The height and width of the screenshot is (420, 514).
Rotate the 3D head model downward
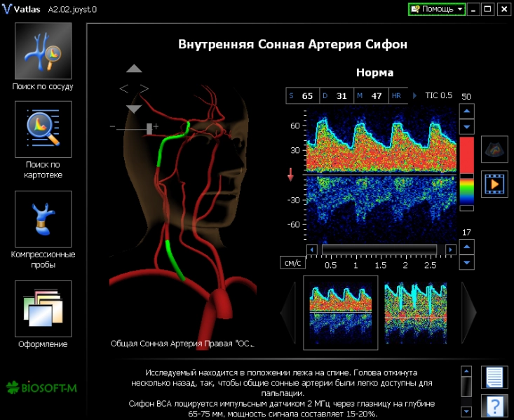click(134, 109)
